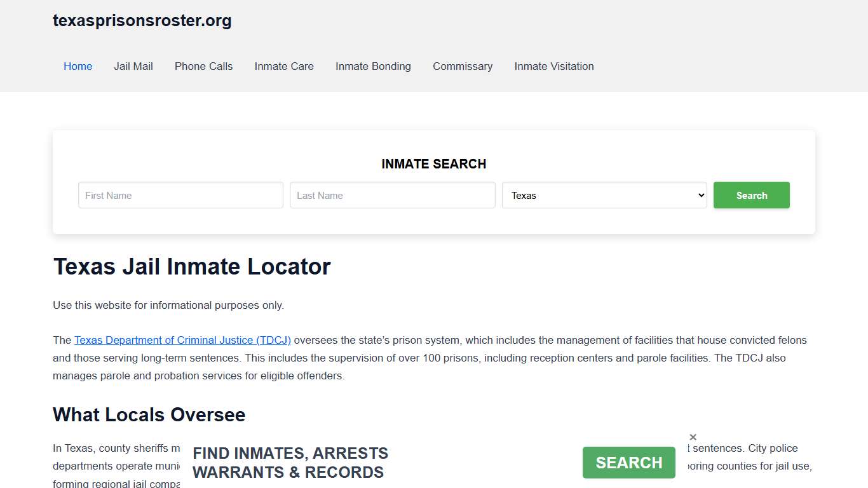This screenshot has height=488, width=868.
Task: Open the Inmate Visitation page
Action: click(x=553, y=66)
